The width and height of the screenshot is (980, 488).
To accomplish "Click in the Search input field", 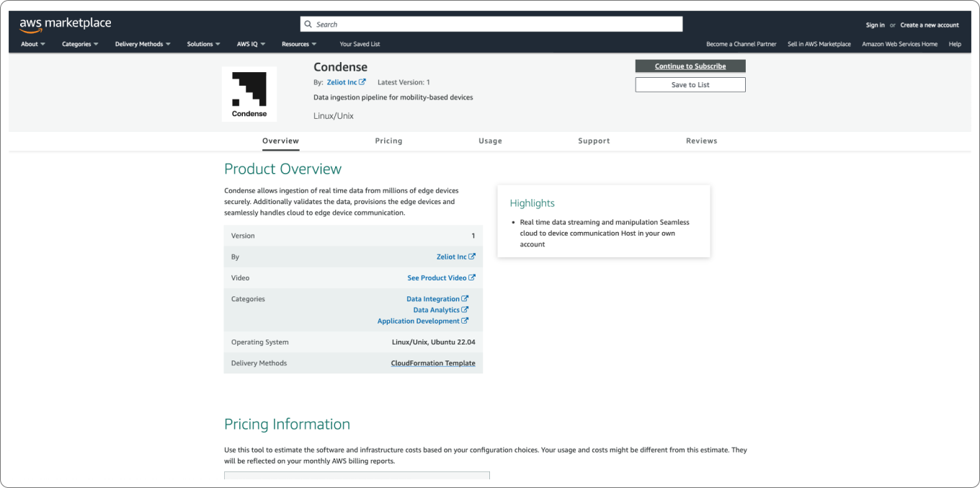I will tap(491, 25).
